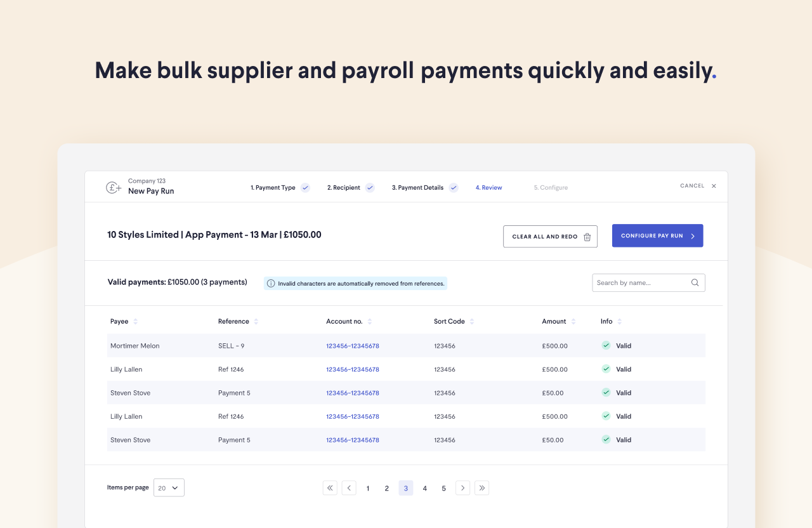Go to first page using double-chevron icon
Image resolution: width=812 pixels, height=528 pixels.
[x=330, y=487]
